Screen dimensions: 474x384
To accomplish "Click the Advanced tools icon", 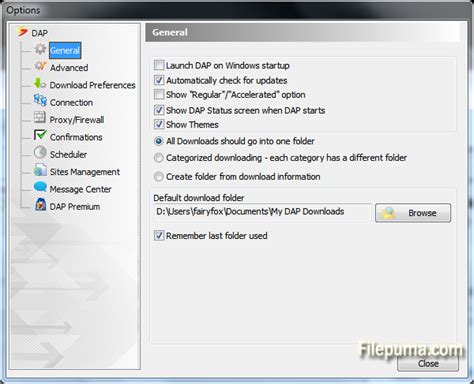I will (x=40, y=66).
